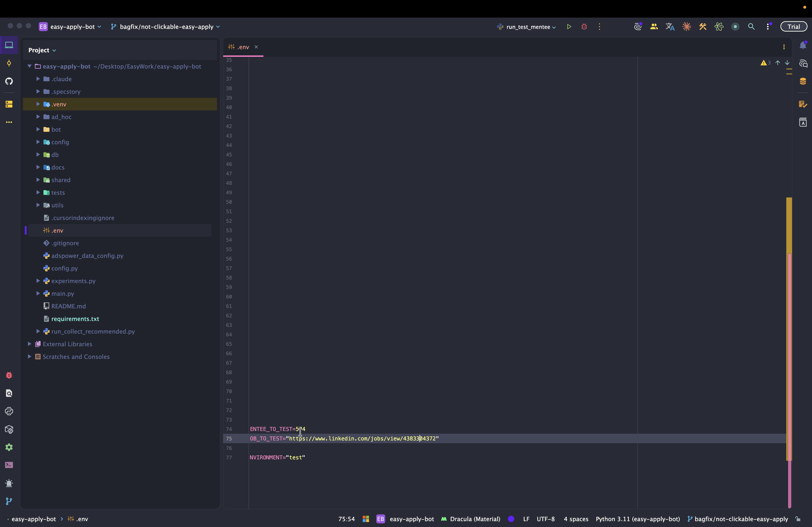Expand the External Libraries node
812x527 pixels.
[30, 344]
